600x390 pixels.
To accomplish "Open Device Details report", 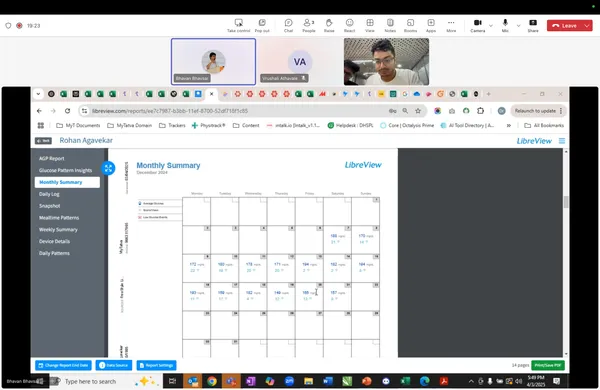I will click(x=54, y=242).
